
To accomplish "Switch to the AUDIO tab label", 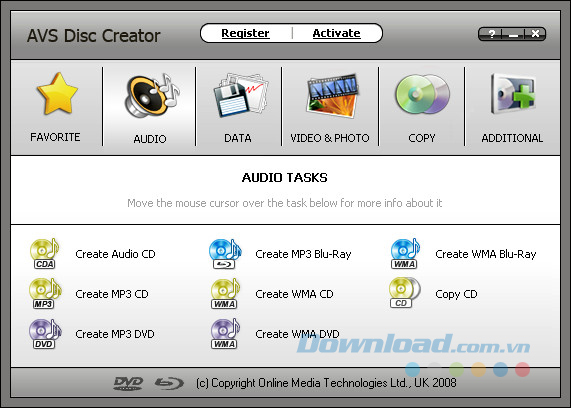I will coord(150,139).
